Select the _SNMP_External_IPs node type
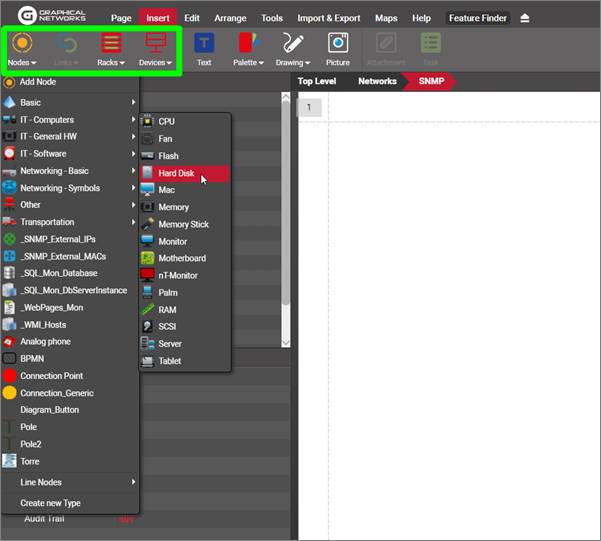This screenshot has height=541, width=601. point(70,239)
